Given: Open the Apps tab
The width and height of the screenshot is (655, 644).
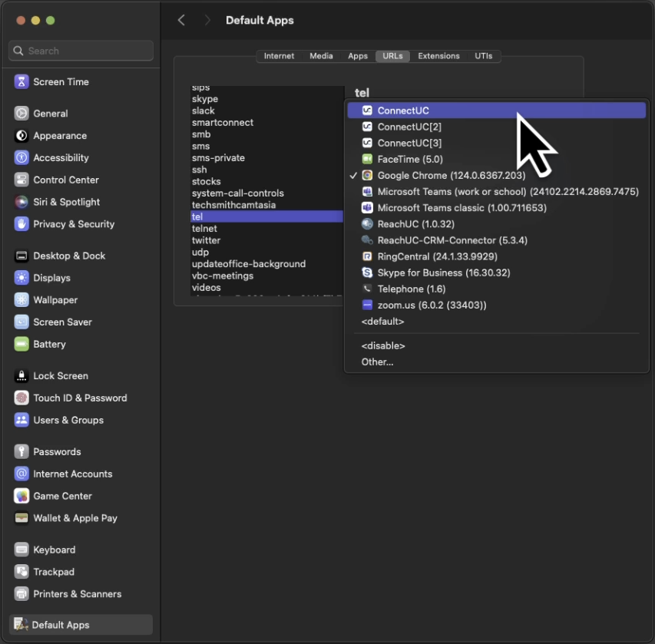Looking at the screenshot, I should click(358, 56).
